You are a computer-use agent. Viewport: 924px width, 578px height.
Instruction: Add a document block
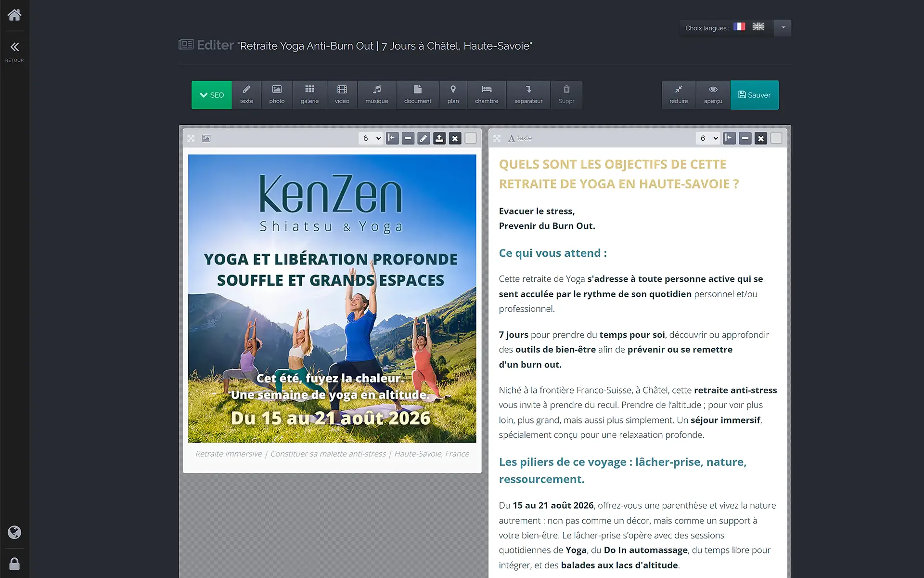point(418,95)
